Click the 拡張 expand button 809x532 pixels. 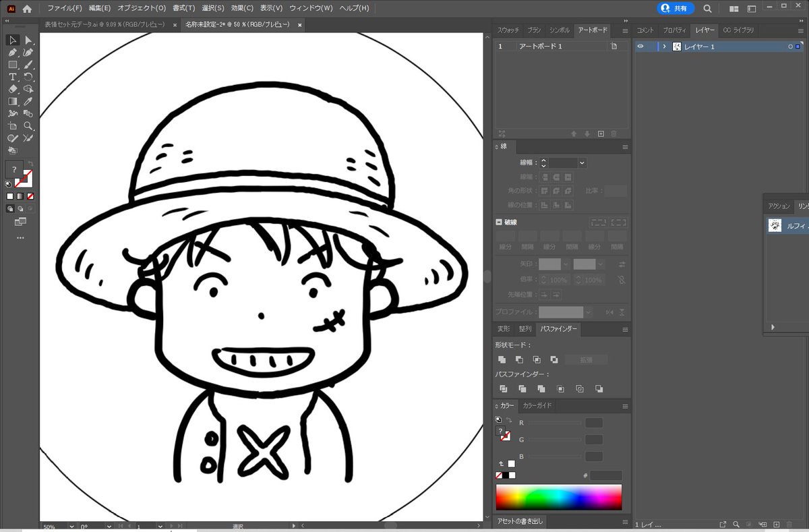586,360
